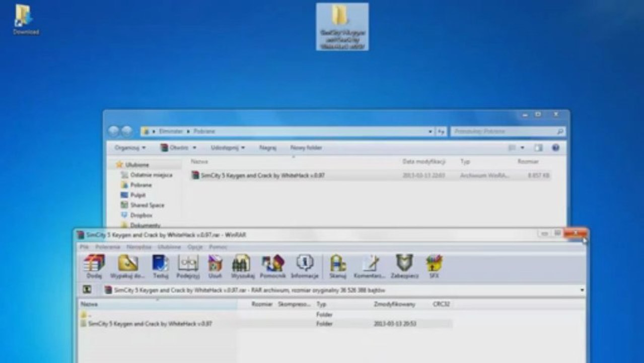Screen dimensions: 644x363
Task: Open the Explorer address bar history dropdown
Action: [431, 131]
